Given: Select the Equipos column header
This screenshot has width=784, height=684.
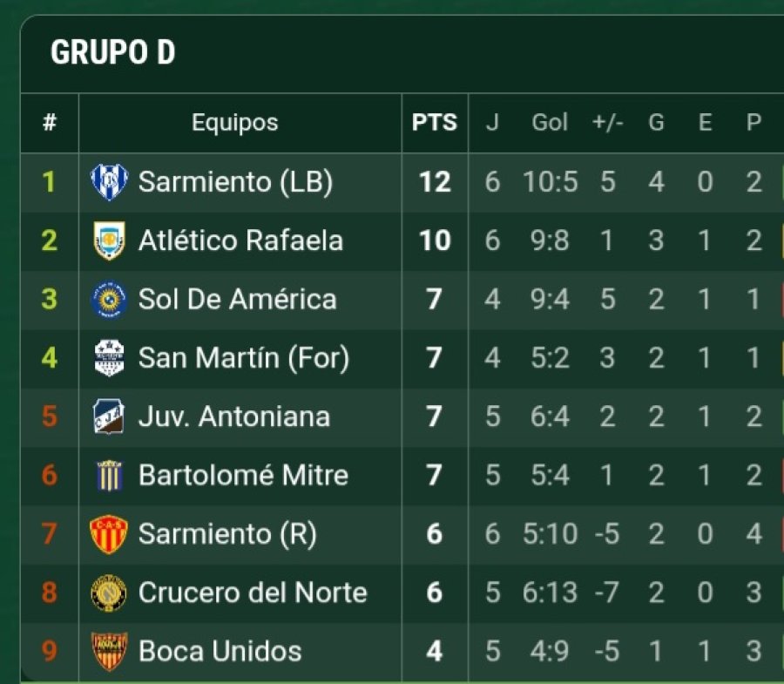Looking at the screenshot, I should coord(235,123).
